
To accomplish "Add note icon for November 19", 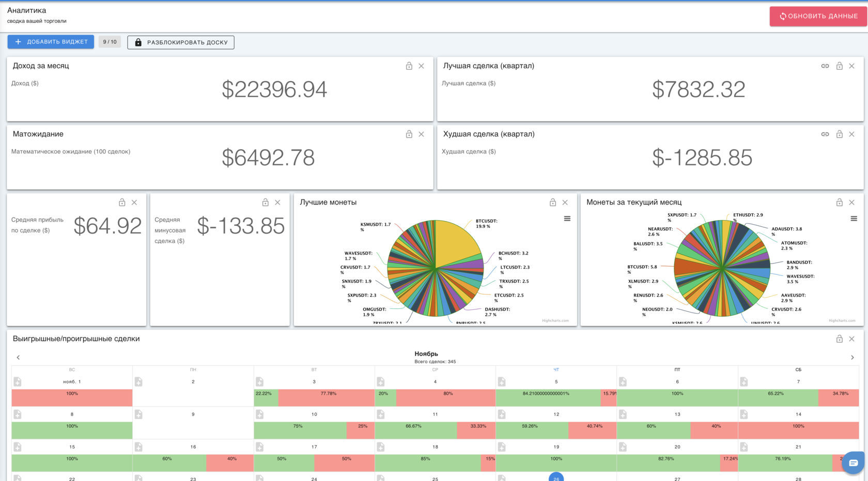I will (502, 447).
